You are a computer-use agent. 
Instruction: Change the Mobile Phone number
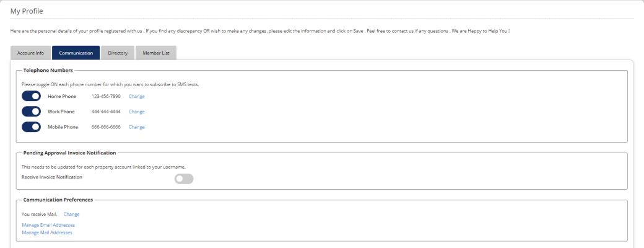tap(137, 127)
